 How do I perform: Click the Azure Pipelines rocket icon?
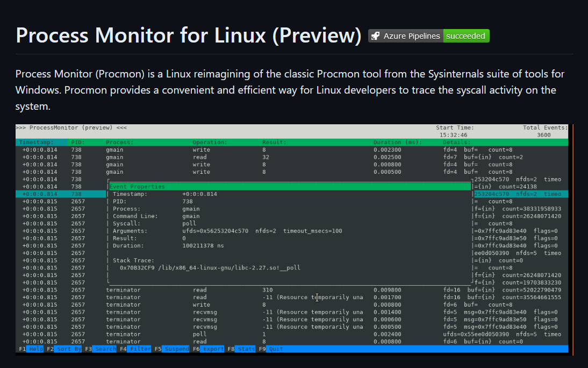click(375, 36)
